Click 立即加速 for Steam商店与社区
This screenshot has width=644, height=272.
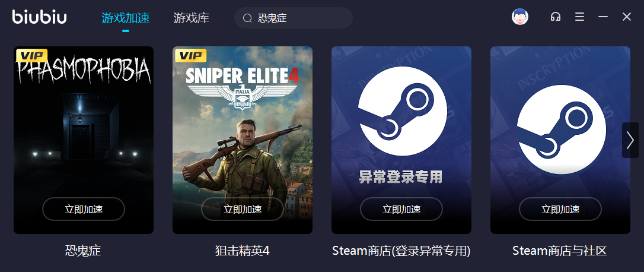point(560,209)
